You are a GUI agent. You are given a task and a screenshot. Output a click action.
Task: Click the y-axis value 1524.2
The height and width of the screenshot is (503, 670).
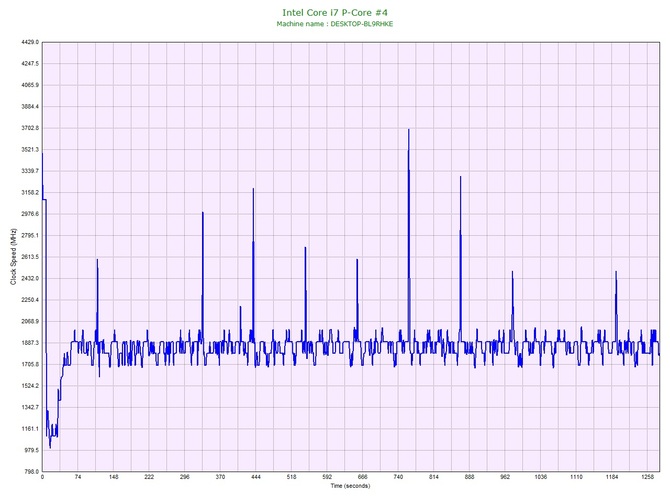30,386
